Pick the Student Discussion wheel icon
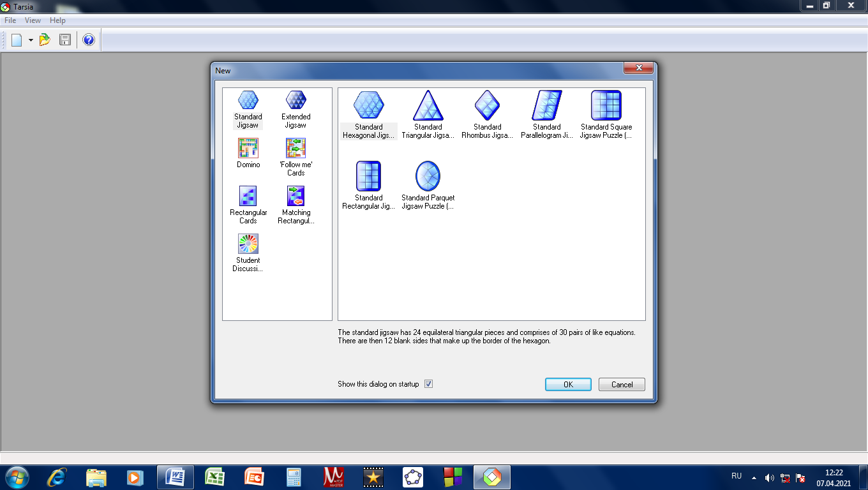 (248, 244)
